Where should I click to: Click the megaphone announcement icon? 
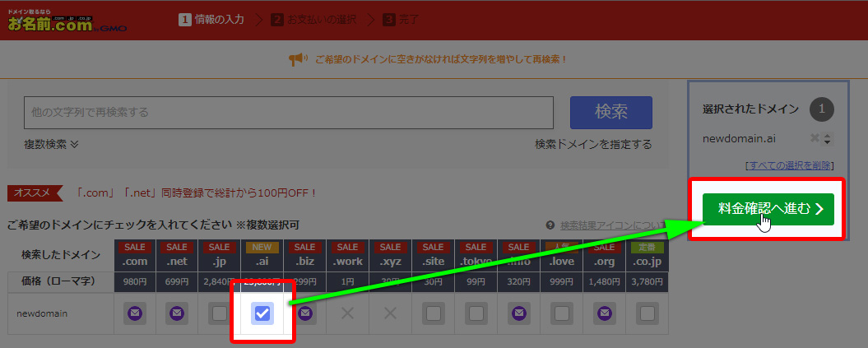[x=297, y=59]
